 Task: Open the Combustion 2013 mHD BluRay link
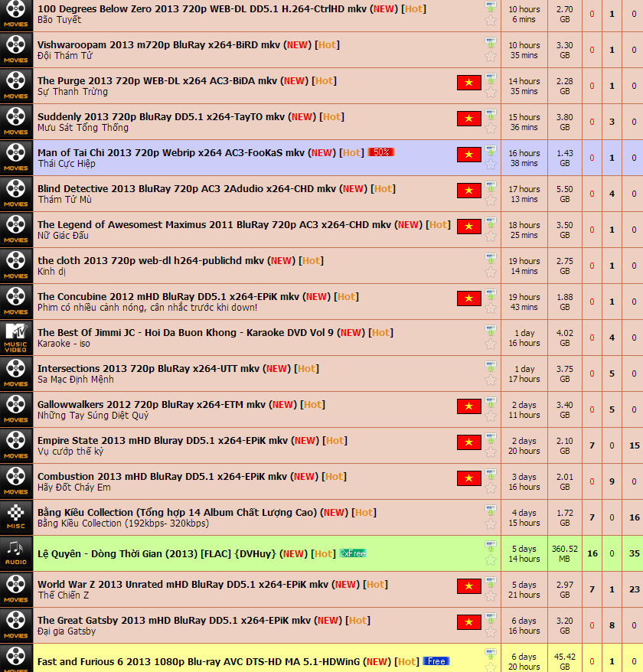pyautogui.click(x=162, y=477)
